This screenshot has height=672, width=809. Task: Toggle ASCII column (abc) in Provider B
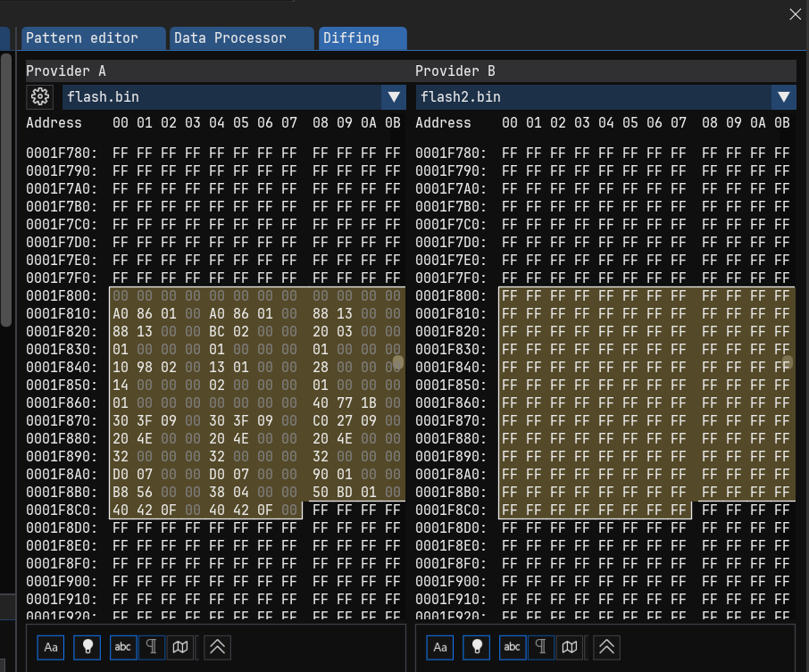513,647
